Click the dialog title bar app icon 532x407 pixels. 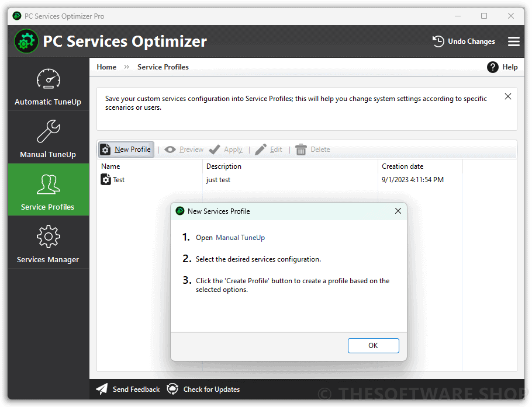(180, 211)
